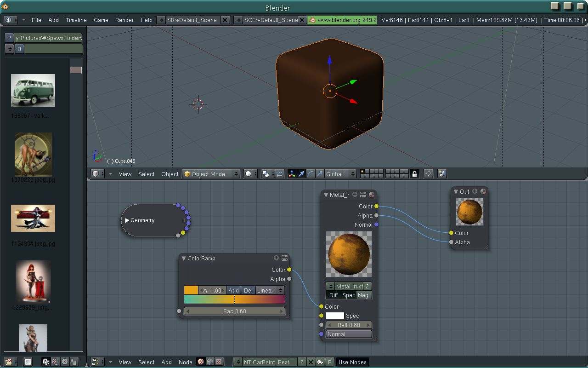Viewport: 588px width, 368px height.
Task: Open SR:+Default_Scene screen selector
Action: [161, 20]
